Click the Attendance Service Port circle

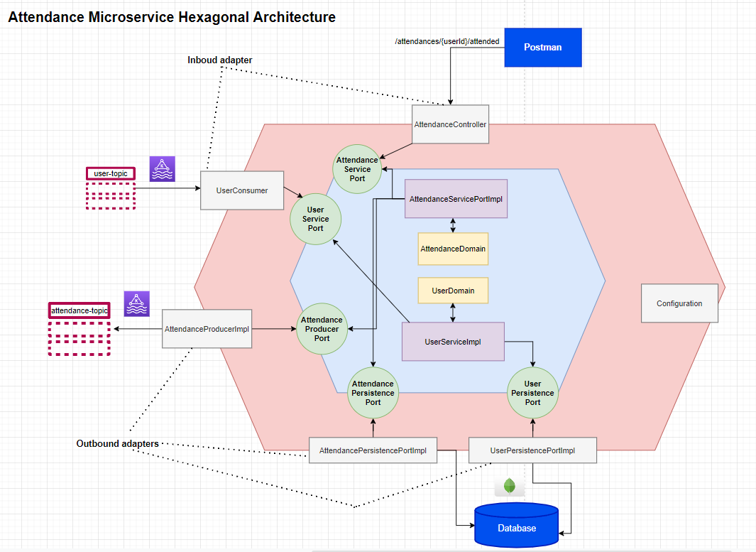[x=357, y=169]
